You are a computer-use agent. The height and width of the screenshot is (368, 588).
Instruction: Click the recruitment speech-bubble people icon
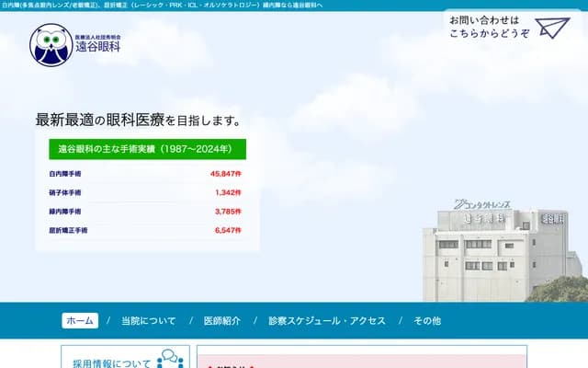(170, 359)
